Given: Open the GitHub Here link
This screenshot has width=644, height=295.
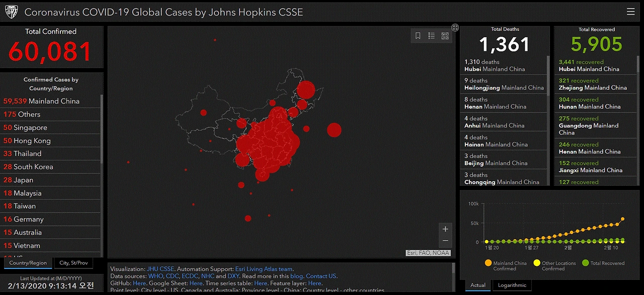Looking at the screenshot, I should [x=139, y=283].
